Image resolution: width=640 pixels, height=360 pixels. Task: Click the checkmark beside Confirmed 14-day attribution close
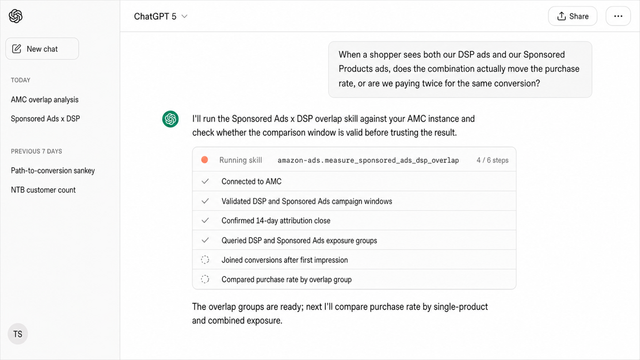point(205,220)
